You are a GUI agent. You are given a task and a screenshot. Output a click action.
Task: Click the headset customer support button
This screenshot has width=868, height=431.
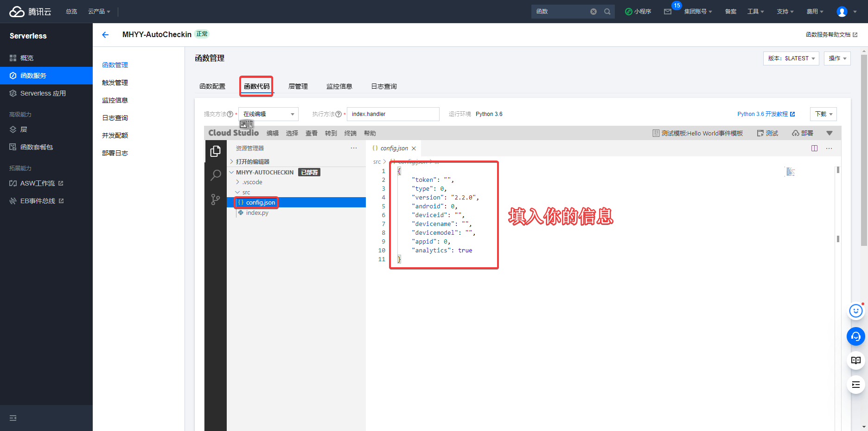coord(855,336)
